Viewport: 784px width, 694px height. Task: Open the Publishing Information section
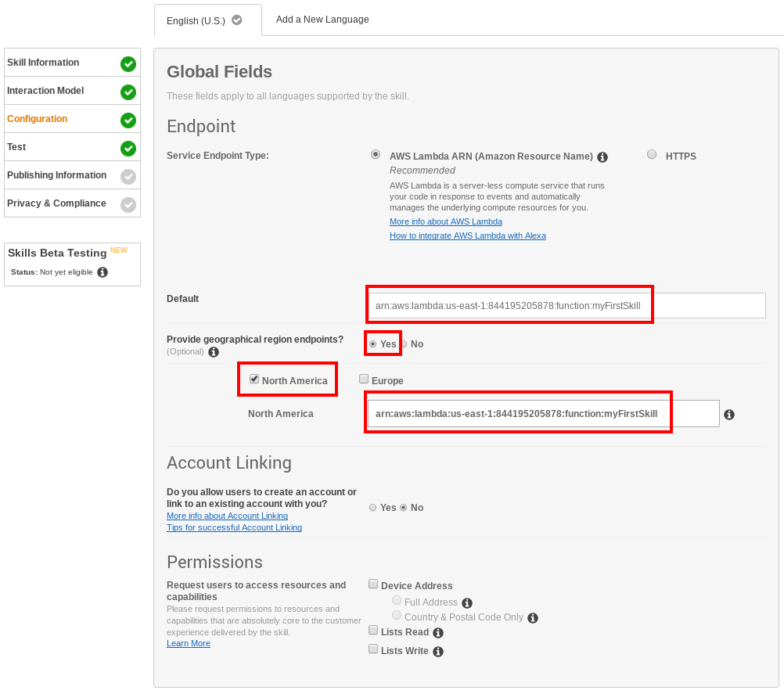[x=72, y=175]
